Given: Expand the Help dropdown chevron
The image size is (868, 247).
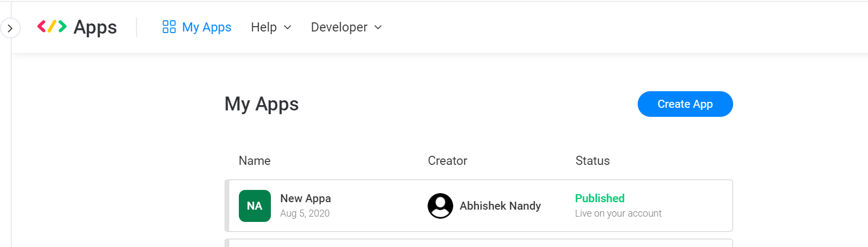Looking at the screenshot, I should 287,27.
